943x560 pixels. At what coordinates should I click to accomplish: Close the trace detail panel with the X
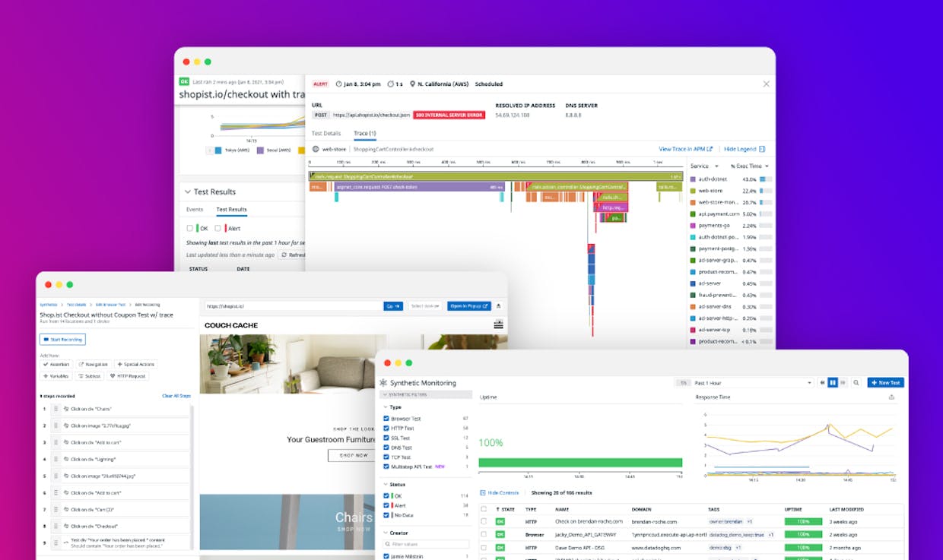pos(766,84)
